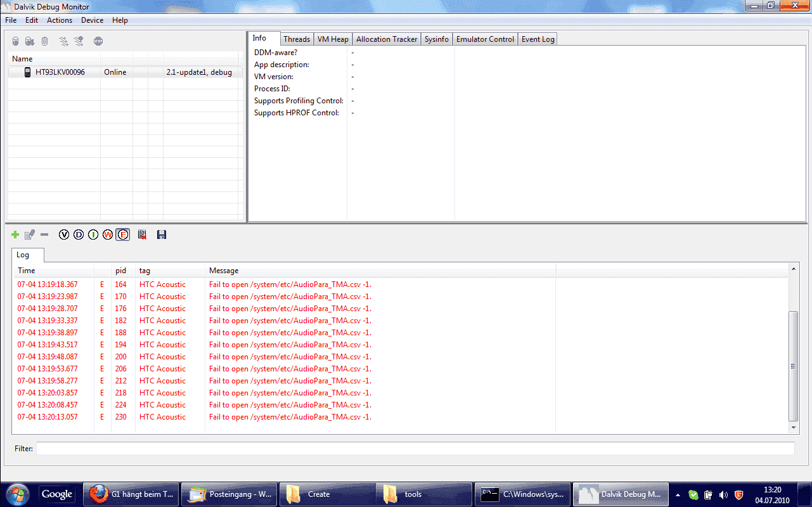Open the Sysinfo tab

point(437,39)
